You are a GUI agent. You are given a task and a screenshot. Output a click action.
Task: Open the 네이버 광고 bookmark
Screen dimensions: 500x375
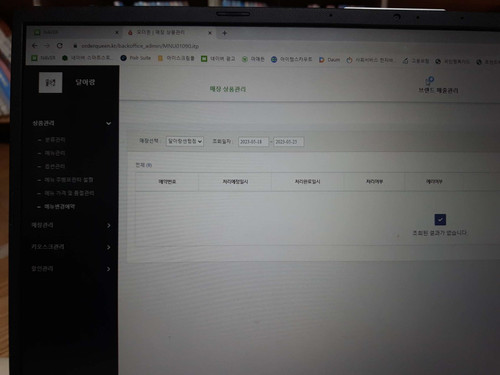click(x=218, y=59)
